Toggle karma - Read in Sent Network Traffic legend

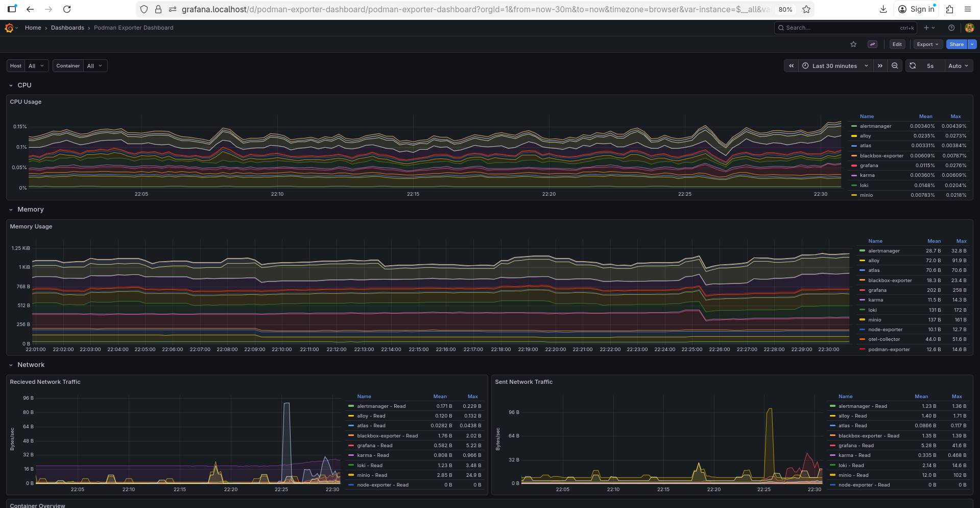[854, 455]
